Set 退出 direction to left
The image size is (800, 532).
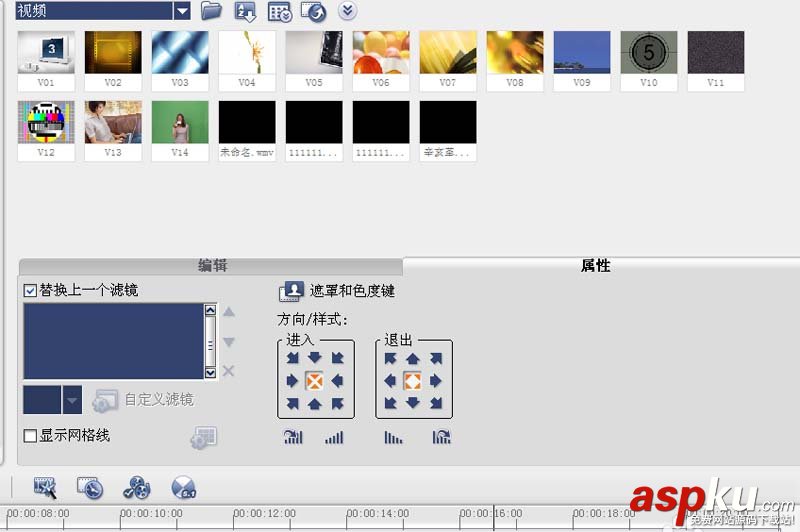pyautogui.click(x=390, y=381)
